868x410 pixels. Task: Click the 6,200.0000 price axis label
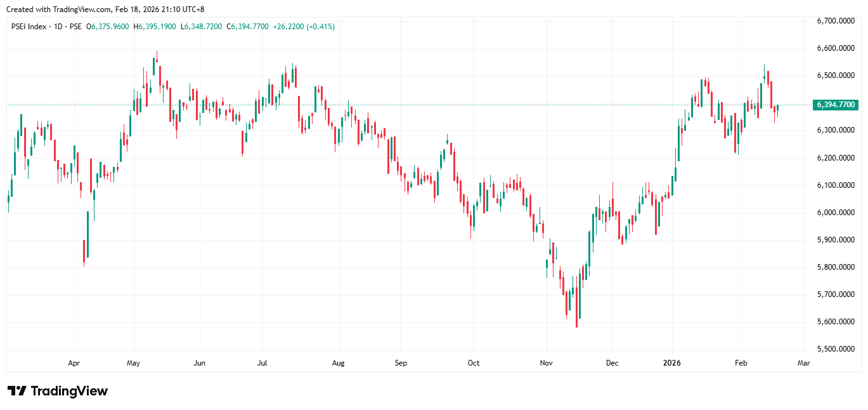click(x=836, y=158)
